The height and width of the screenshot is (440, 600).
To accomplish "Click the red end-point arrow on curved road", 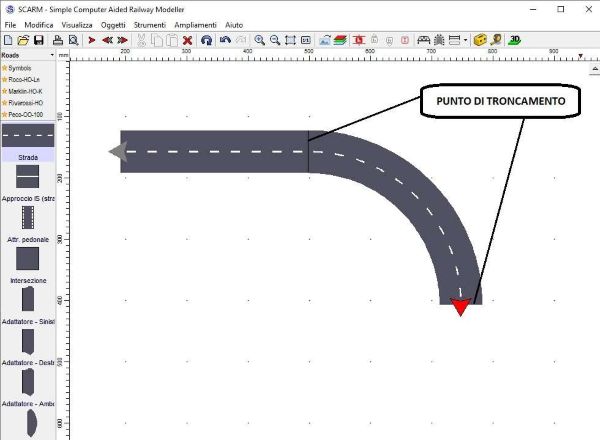I will pos(461,306).
